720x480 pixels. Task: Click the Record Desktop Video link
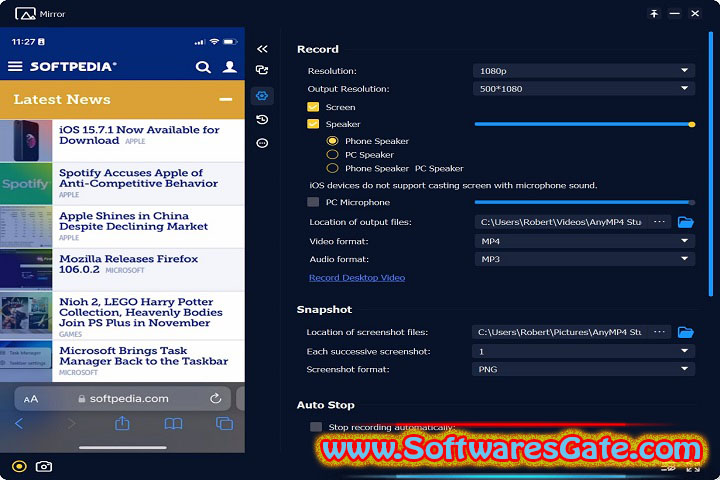click(357, 277)
